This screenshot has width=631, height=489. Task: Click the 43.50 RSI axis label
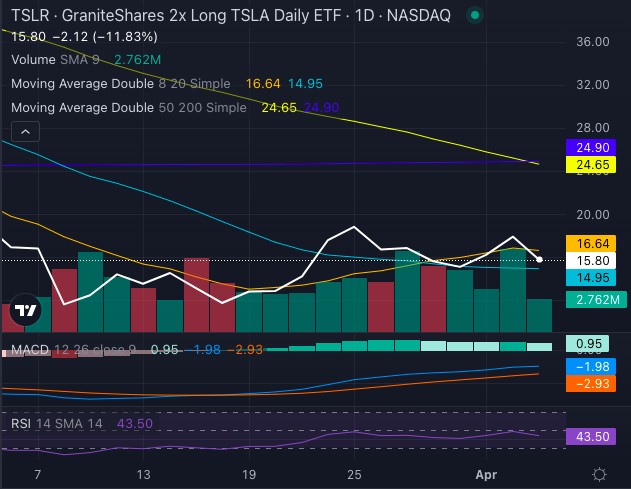[x=591, y=436]
